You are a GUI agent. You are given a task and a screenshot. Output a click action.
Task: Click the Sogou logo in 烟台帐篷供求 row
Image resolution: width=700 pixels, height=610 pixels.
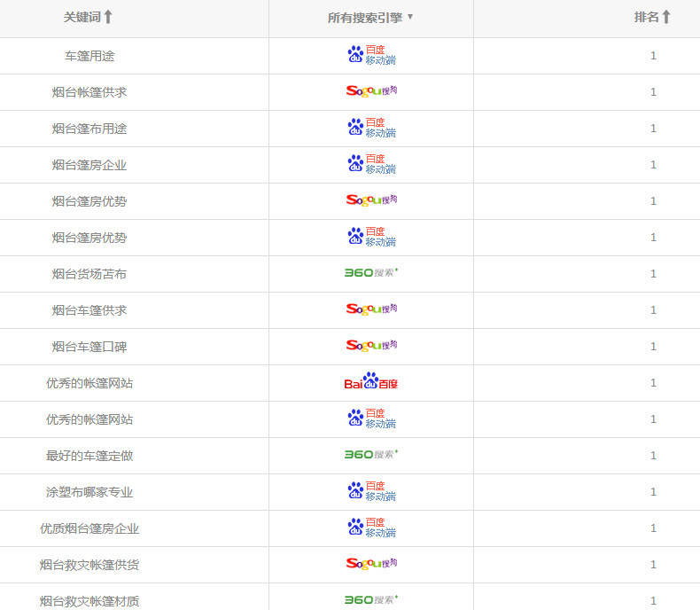(x=371, y=91)
